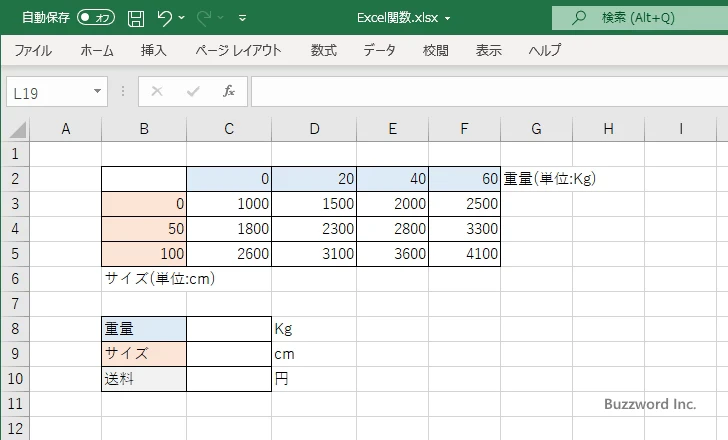Click cell F2 with value 60
728x440 pixels.
pos(464,179)
